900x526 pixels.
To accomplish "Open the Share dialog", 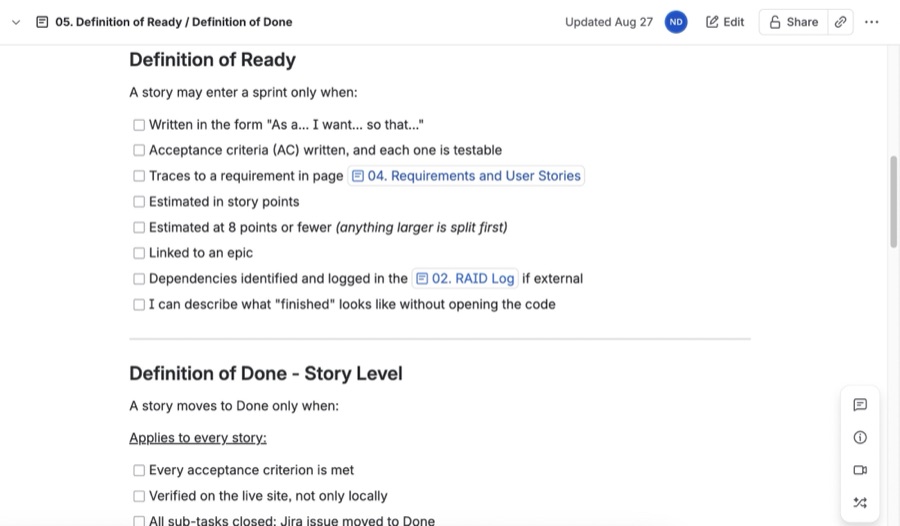I will coord(794,22).
